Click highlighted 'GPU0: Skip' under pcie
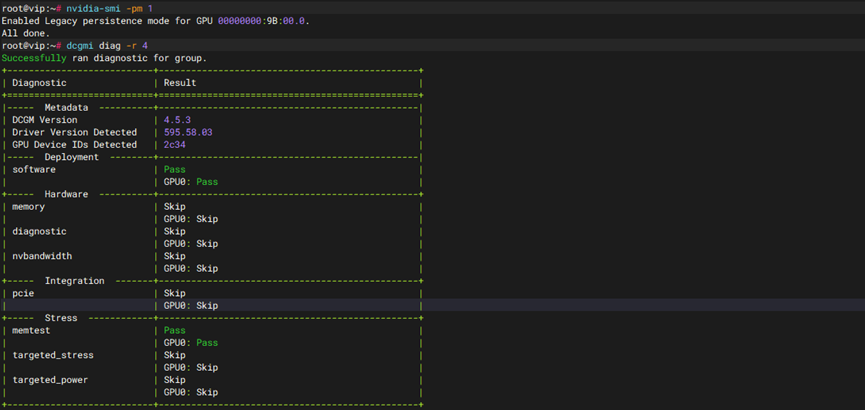 [x=191, y=306]
